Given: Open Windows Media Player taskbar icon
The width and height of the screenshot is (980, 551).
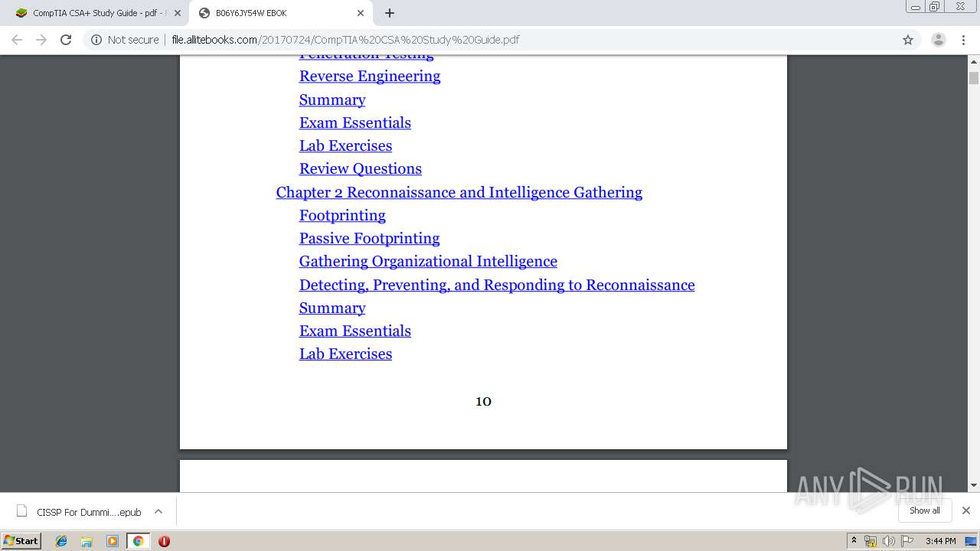Looking at the screenshot, I should click(x=113, y=541).
